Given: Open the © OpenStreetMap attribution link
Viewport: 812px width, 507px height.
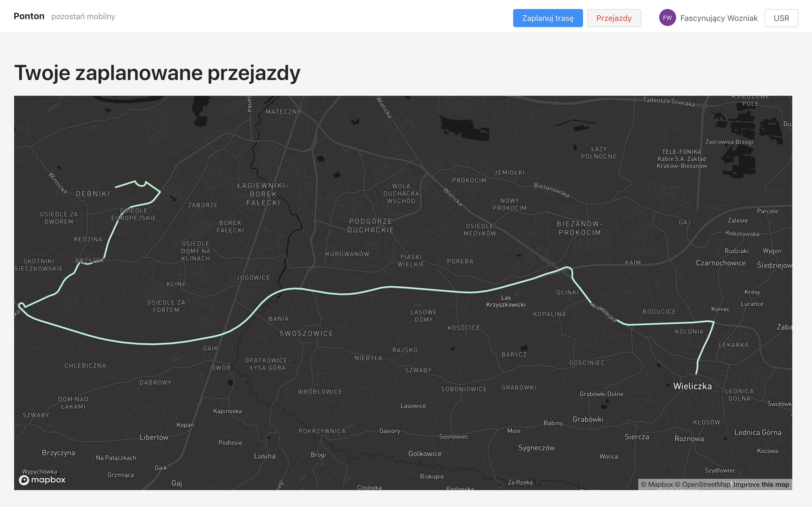Looking at the screenshot, I should click(x=702, y=484).
